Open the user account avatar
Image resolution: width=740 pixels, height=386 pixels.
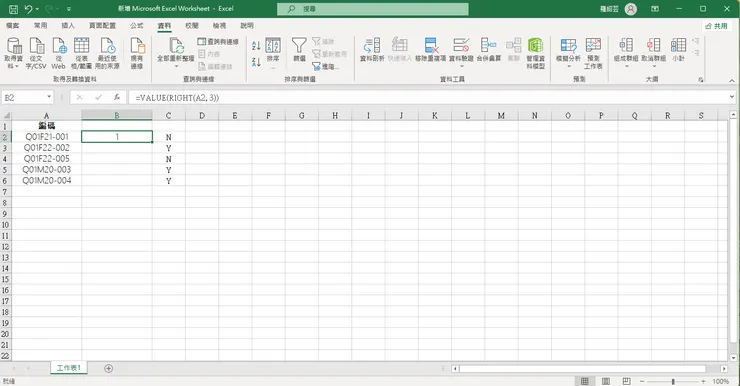pos(631,9)
